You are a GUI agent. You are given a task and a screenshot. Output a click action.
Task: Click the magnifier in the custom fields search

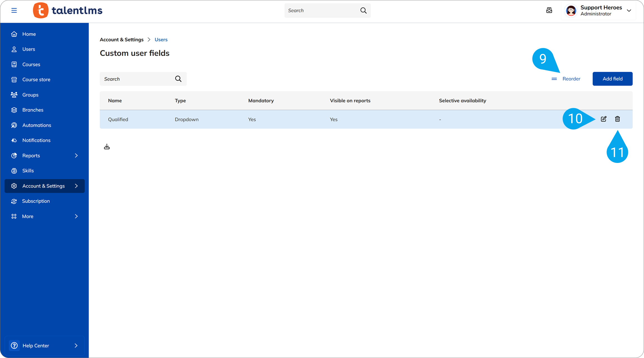(x=178, y=79)
